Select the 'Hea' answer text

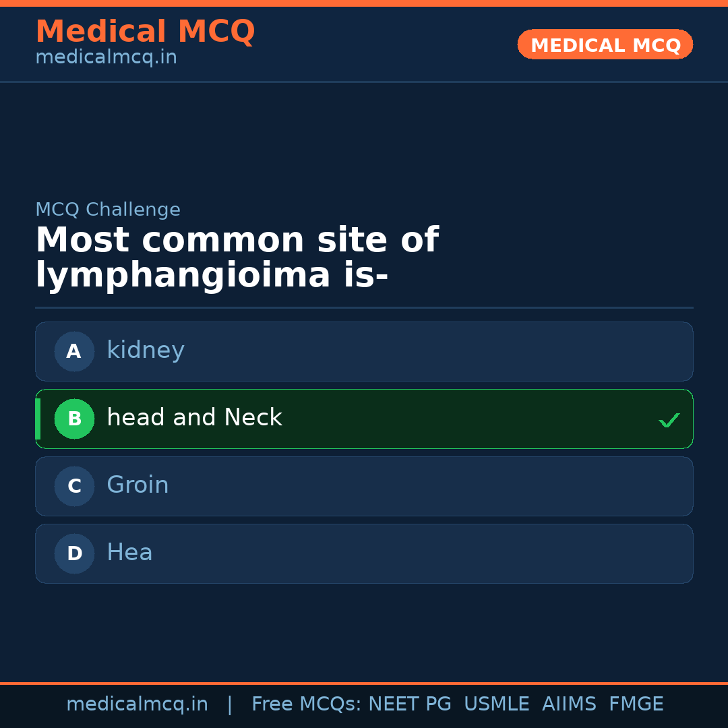[129, 553]
